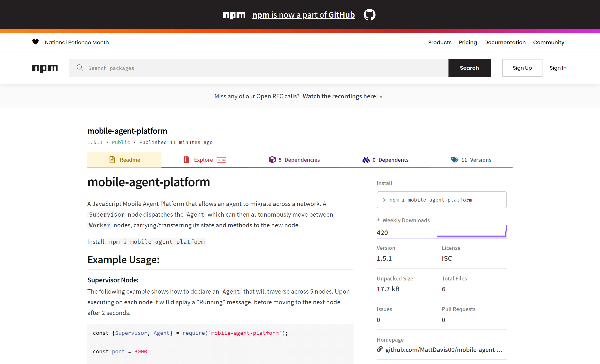Click the Readme document icon
This screenshot has height=364, width=600.
tap(112, 160)
